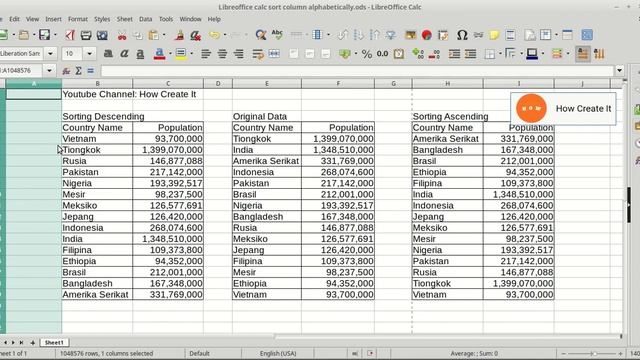Click the How Create It badge
640x360 pixels.
coord(563,109)
